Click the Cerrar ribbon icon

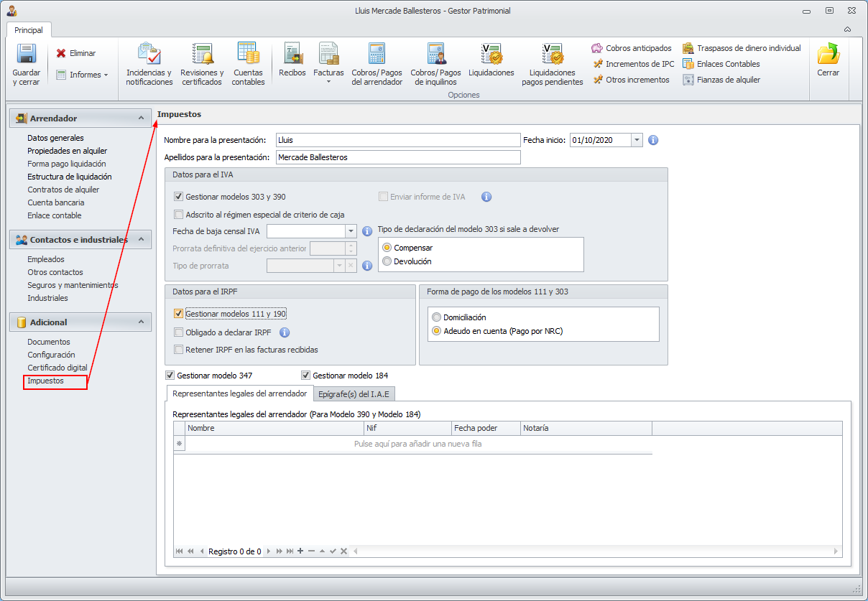click(828, 55)
